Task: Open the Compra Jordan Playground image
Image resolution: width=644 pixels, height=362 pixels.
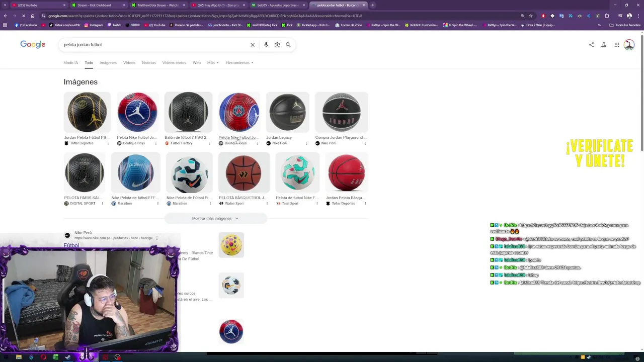Action: tap(341, 112)
